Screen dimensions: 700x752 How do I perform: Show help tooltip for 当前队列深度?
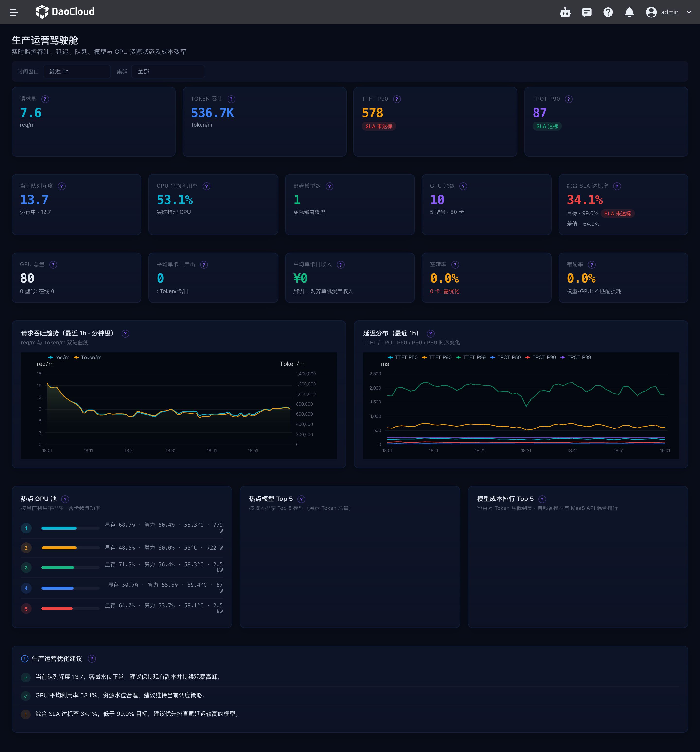click(62, 186)
